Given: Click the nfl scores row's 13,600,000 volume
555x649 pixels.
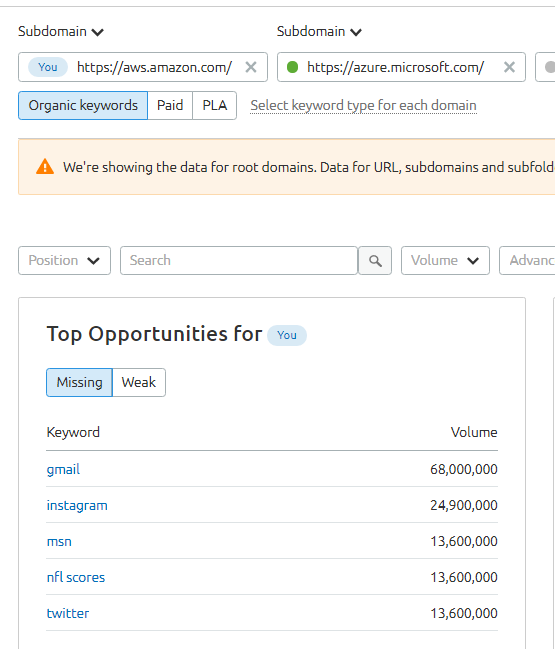Looking at the screenshot, I should tap(464, 577).
